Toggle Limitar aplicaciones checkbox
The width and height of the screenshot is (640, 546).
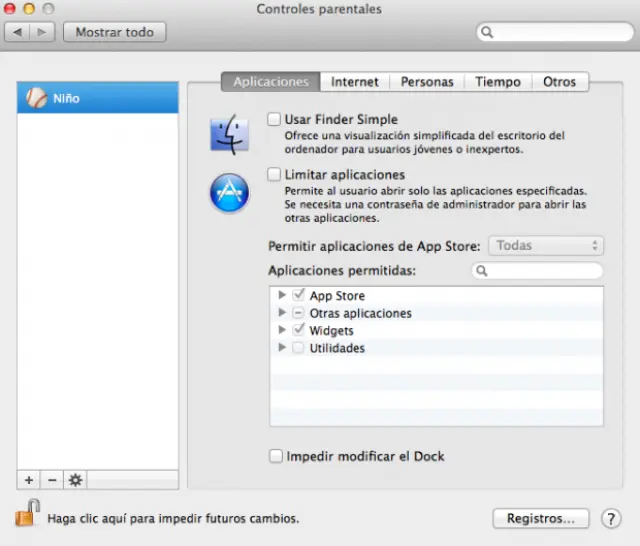click(274, 174)
